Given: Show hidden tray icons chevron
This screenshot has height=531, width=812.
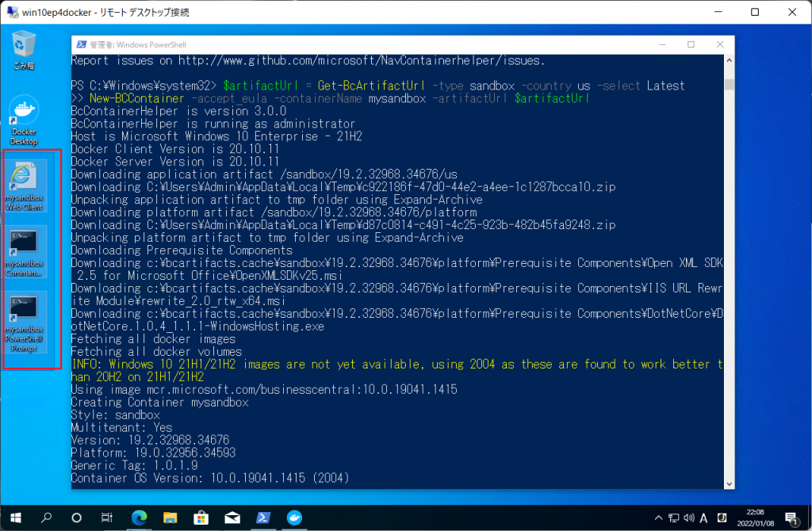Looking at the screenshot, I should (658, 518).
